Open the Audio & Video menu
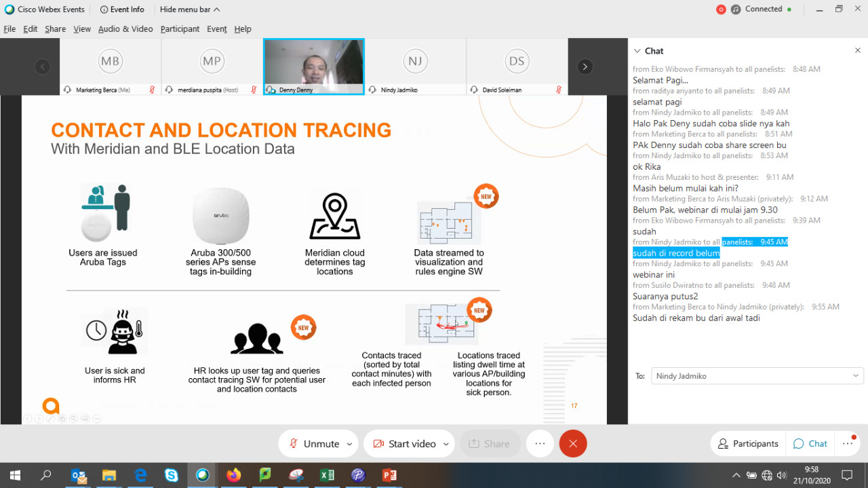 coord(125,29)
